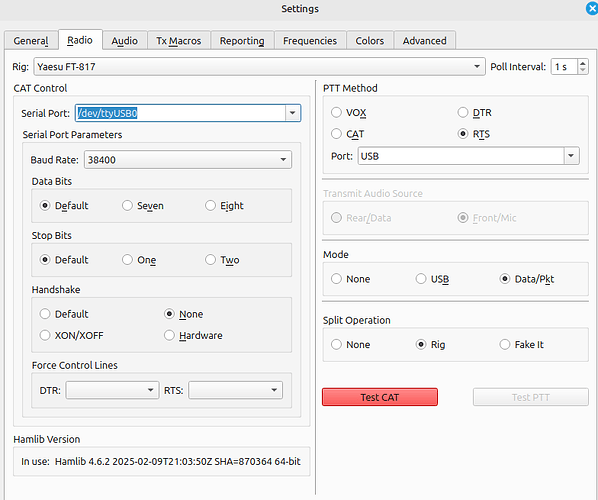
Task: Close the Settings dialog
Action: (x=592, y=8)
